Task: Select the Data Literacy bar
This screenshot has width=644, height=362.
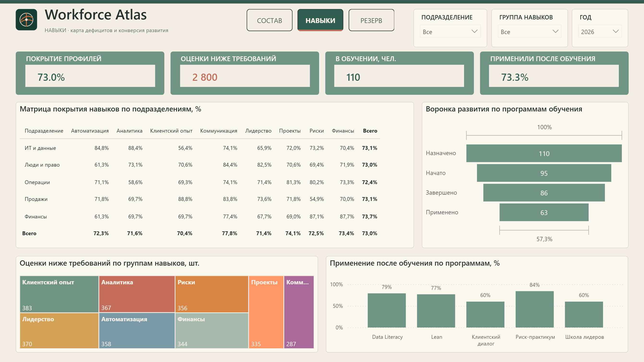Action: click(x=387, y=310)
